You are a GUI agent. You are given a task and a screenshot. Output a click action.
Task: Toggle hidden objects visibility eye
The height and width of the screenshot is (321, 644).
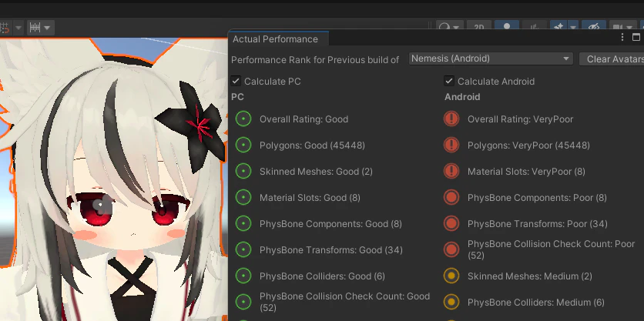pyautogui.click(x=593, y=25)
